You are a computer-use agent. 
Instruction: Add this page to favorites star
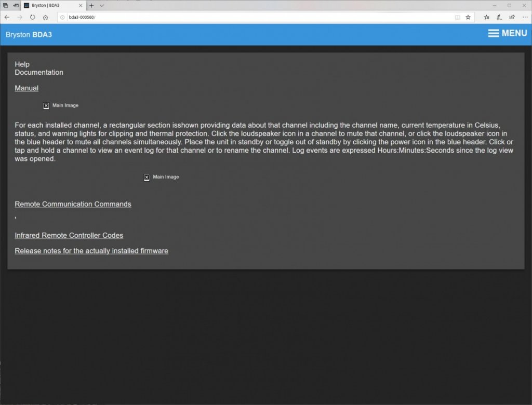pos(468,17)
